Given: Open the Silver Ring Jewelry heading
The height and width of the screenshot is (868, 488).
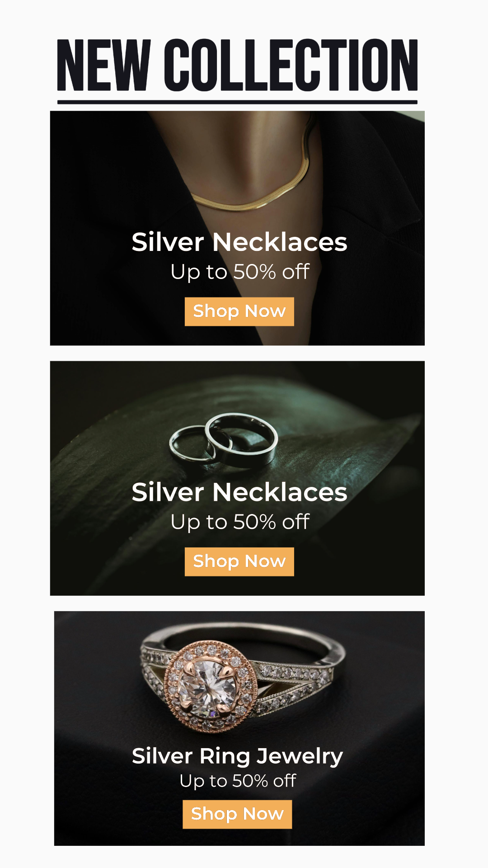Looking at the screenshot, I should [x=238, y=756].
